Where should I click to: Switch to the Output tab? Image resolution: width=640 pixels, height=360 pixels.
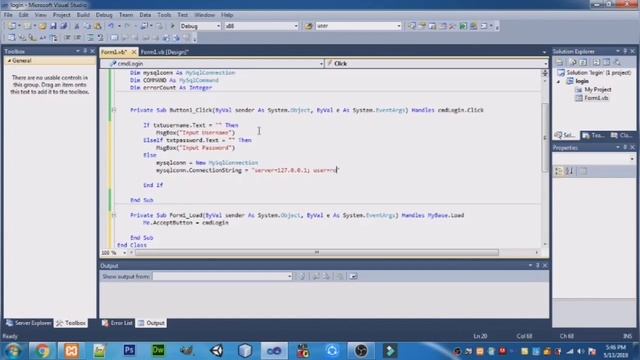tap(151, 323)
